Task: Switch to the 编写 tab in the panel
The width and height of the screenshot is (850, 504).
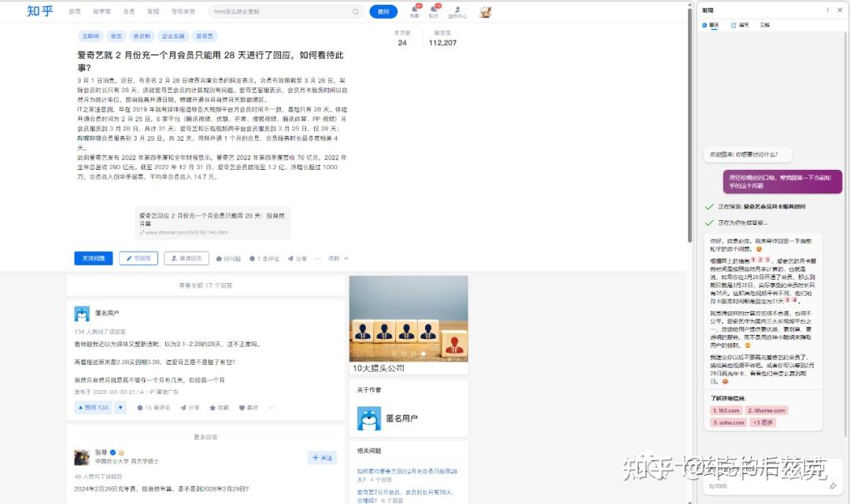Action: [741, 24]
